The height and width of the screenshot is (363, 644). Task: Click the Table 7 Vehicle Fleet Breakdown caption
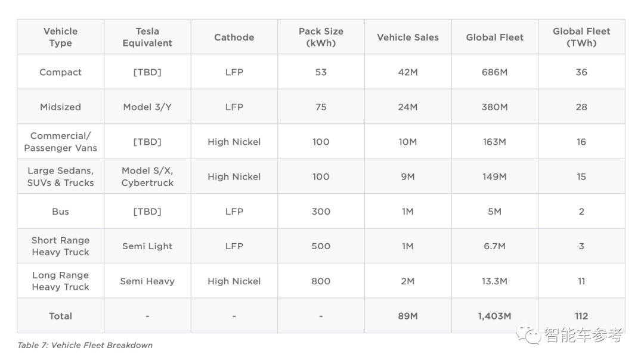point(85,345)
